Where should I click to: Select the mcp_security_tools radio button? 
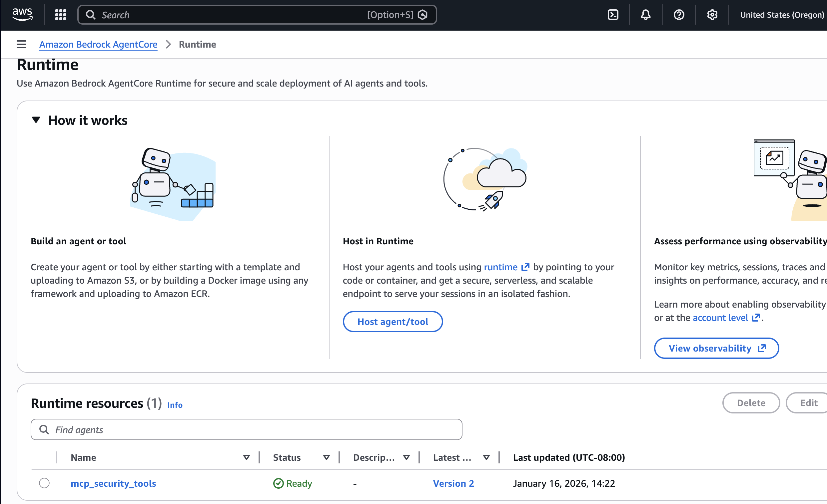point(44,483)
